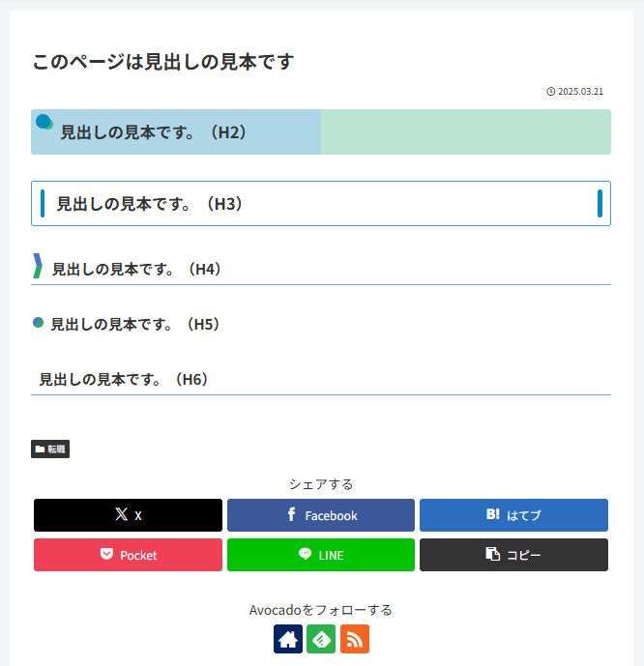Share this page on Facebook
The height and width of the screenshot is (666, 644).
(x=321, y=515)
